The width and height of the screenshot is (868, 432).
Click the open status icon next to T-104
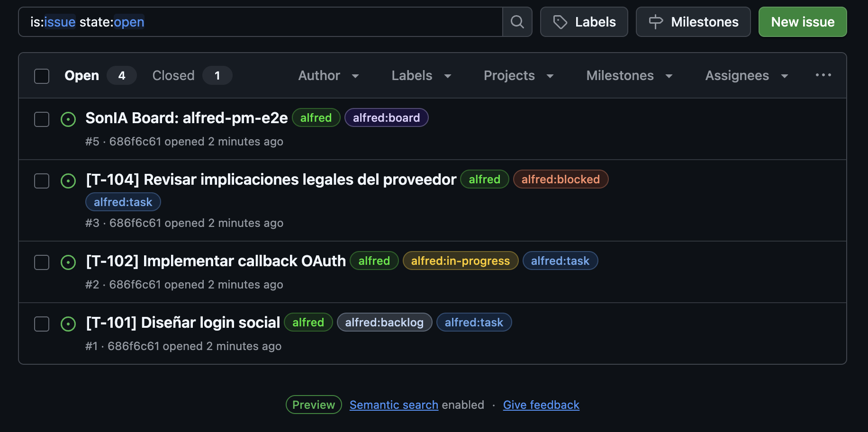click(68, 181)
